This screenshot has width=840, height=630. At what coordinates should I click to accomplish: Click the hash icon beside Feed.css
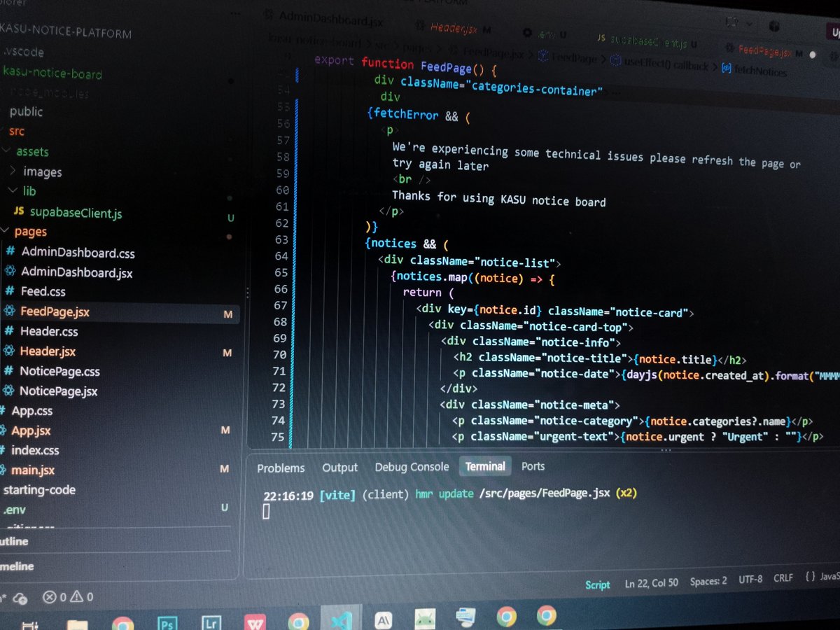[10, 290]
